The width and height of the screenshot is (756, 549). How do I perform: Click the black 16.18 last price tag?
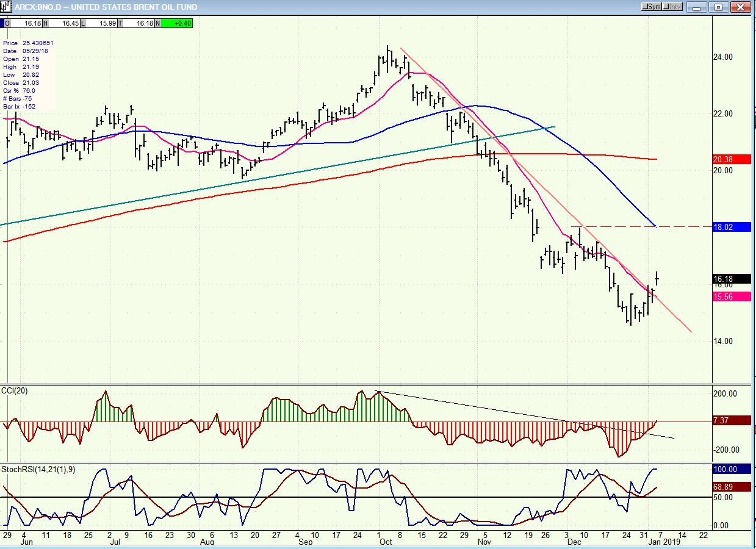pyautogui.click(x=730, y=279)
